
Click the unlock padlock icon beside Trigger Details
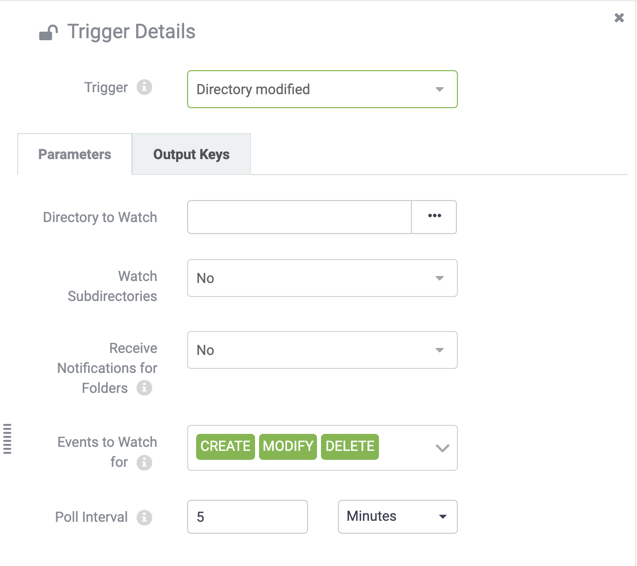(x=48, y=33)
